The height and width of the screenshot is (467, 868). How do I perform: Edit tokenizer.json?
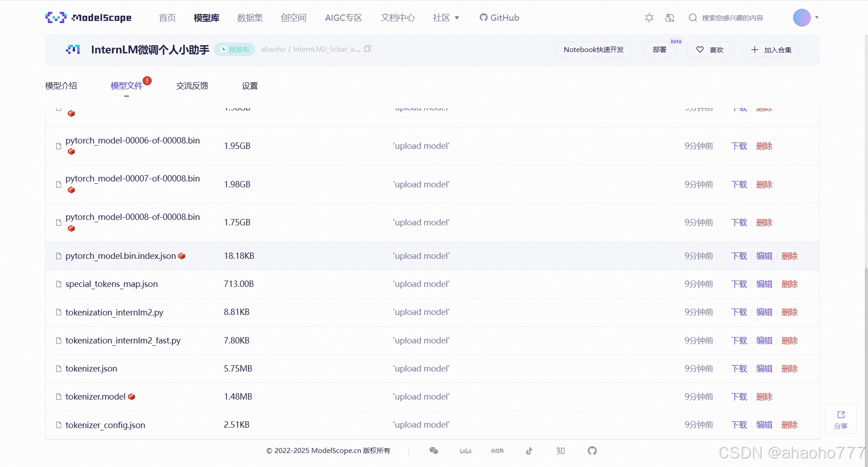click(764, 368)
